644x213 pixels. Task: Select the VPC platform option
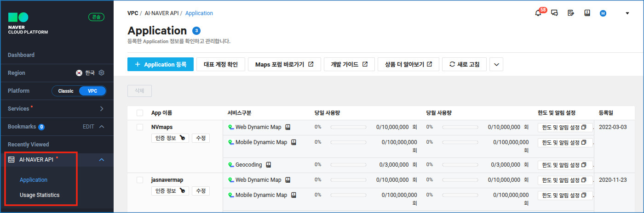click(92, 91)
